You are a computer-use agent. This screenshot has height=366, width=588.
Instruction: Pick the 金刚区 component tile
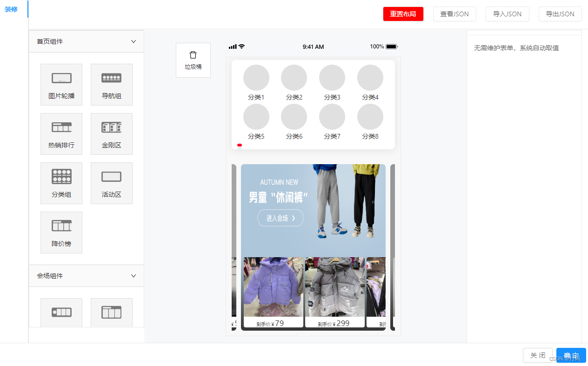[x=112, y=134]
